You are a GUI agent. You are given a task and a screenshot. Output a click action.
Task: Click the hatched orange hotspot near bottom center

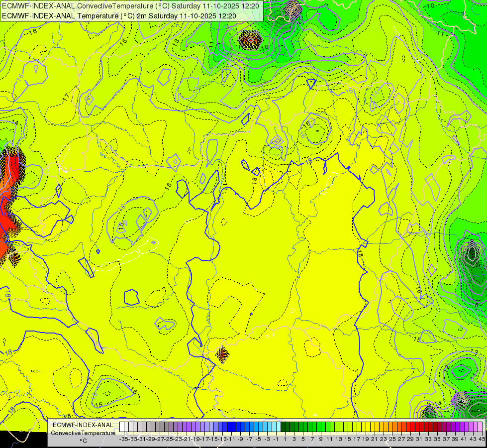coord(222,354)
